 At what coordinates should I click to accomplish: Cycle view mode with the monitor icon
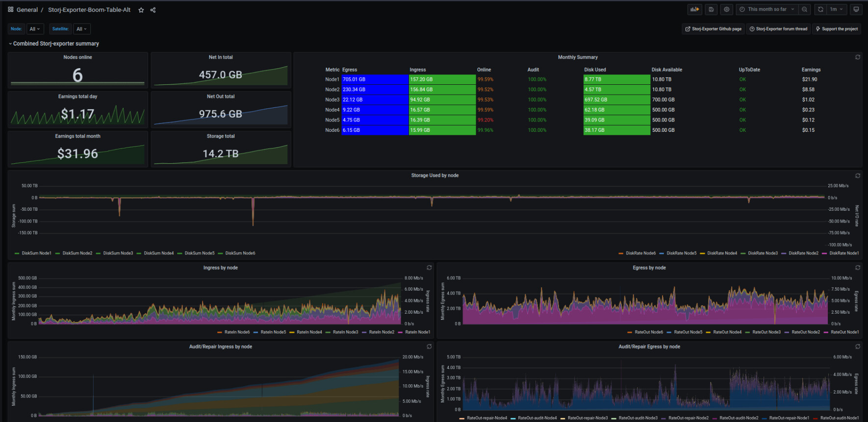(856, 9)
